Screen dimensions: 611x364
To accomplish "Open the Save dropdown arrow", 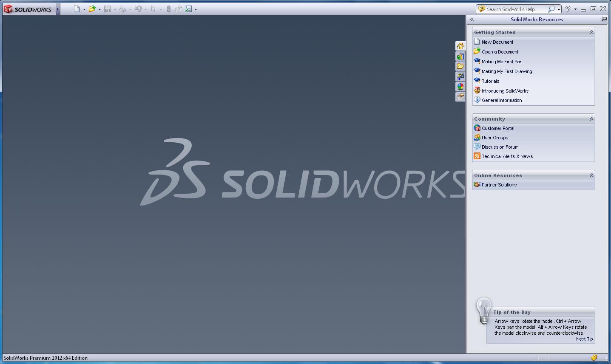I will [x=115, y=9].
